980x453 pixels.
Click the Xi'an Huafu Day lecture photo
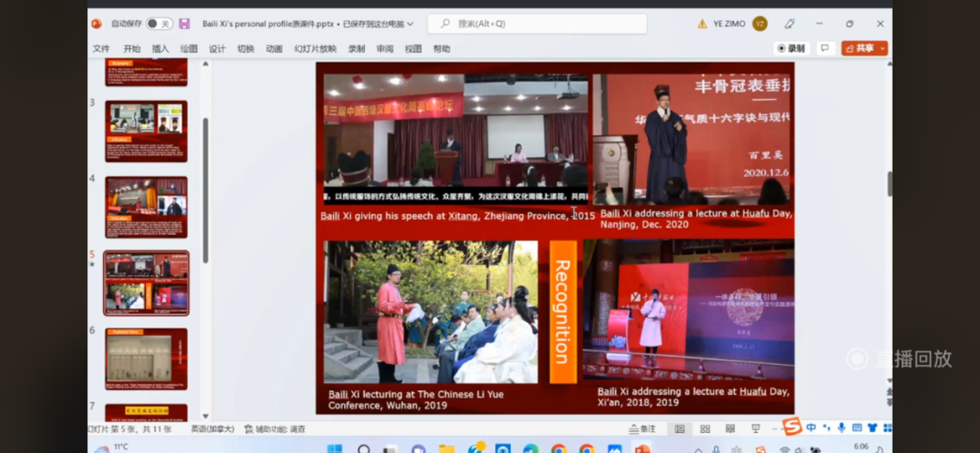point(689,310)
